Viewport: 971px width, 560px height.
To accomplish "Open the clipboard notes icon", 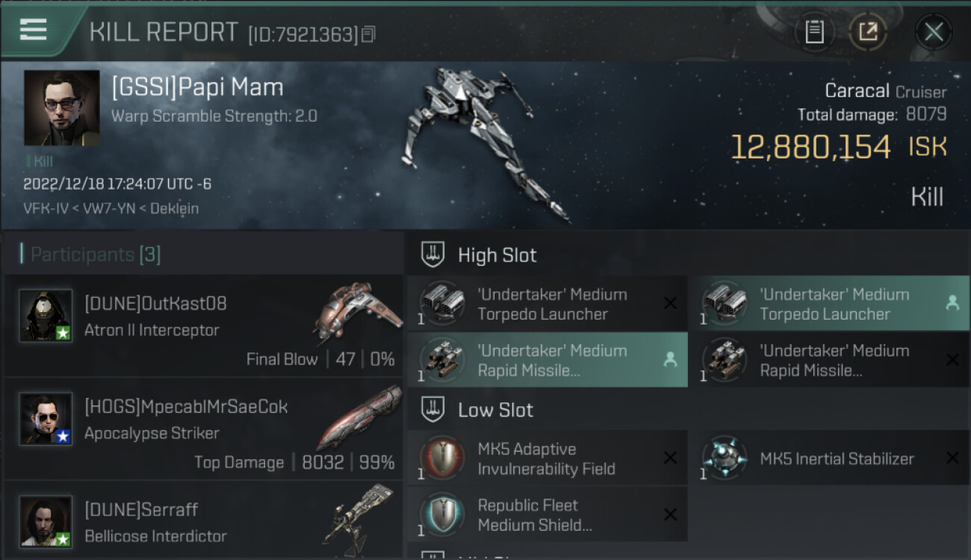I will tap(814, 32).
